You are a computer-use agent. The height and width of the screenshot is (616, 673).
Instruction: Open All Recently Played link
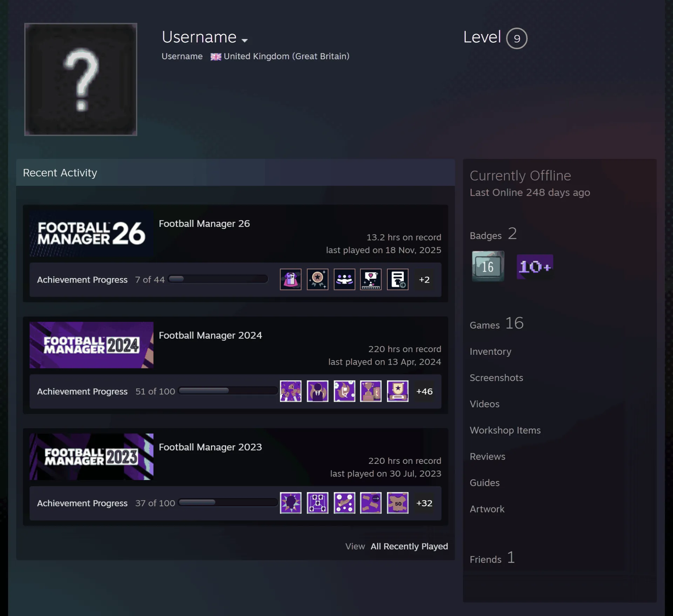[x=409, y=546]
